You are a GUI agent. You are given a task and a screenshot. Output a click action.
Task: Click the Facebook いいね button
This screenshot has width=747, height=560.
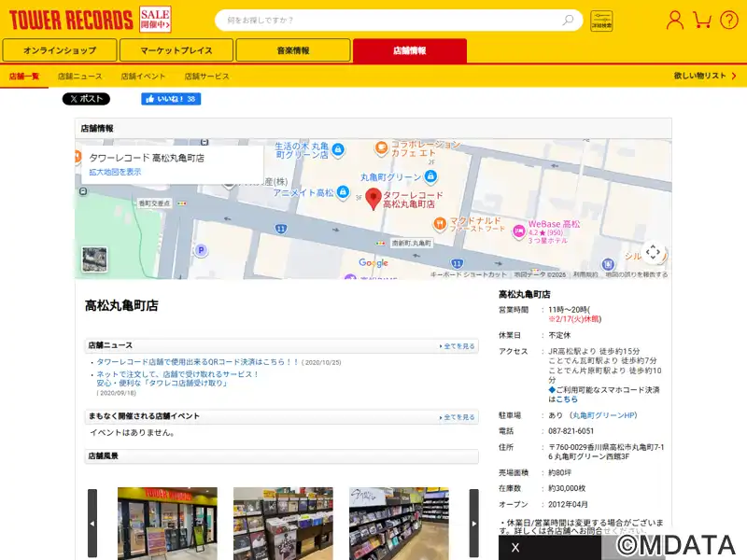tap(171, 99)
